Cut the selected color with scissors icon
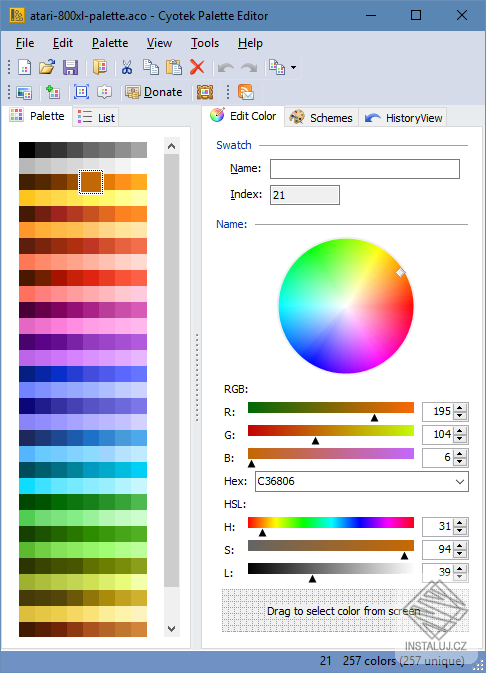Viewport: 486px width, 673px height. pyautogui.click(x=126, y=67)
